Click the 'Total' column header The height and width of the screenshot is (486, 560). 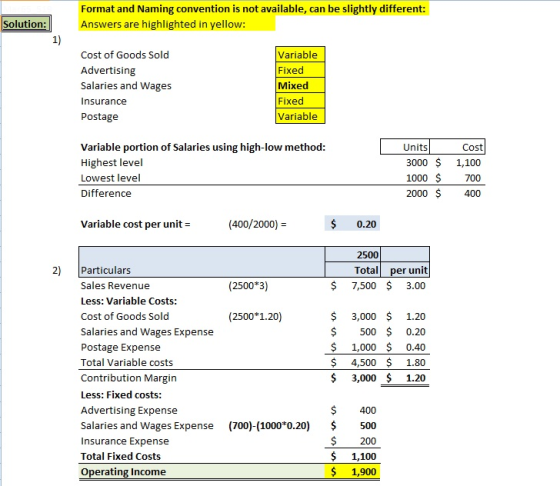click(x=352, y=270)
